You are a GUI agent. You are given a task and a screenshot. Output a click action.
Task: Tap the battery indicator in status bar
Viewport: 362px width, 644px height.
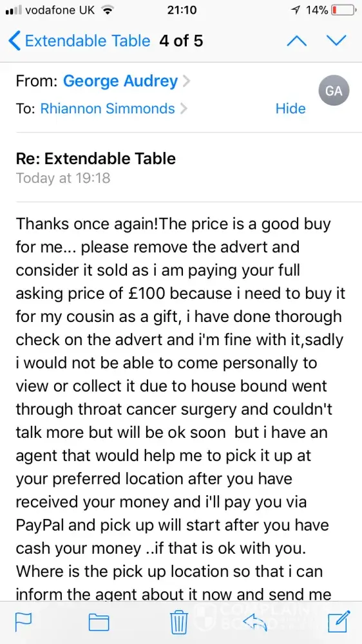(x=343, y=10)
